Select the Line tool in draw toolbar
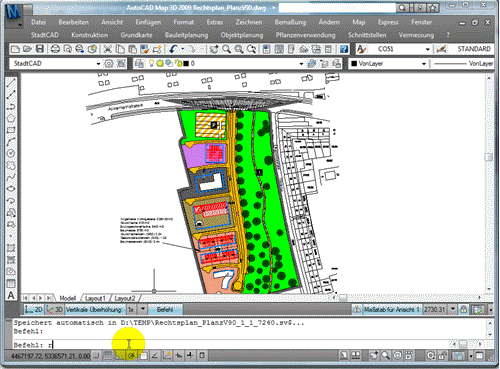Viewport: 500px width, 369px height. [11, 83]
